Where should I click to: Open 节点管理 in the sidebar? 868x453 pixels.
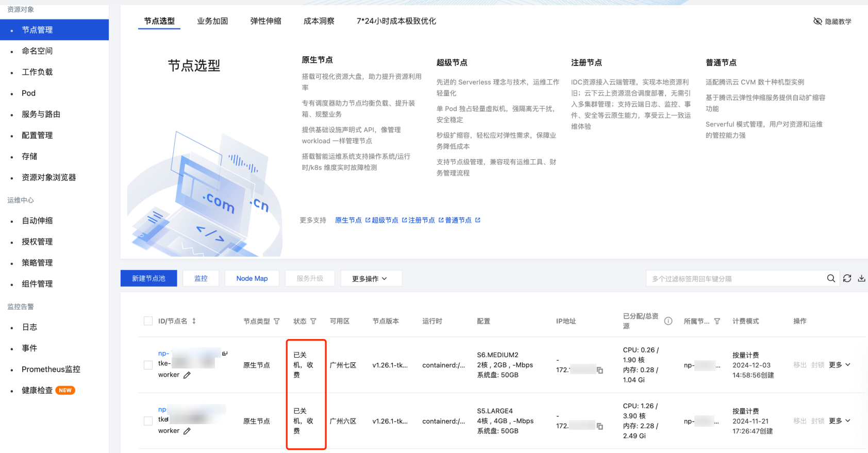[54, 30]
